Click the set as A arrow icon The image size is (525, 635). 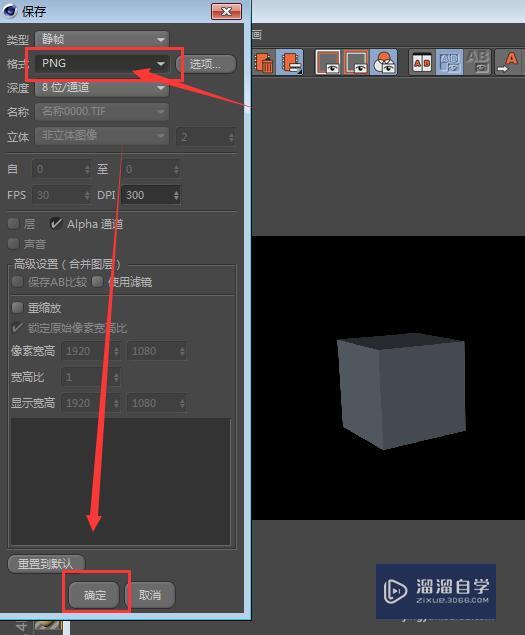coord(508,62)
